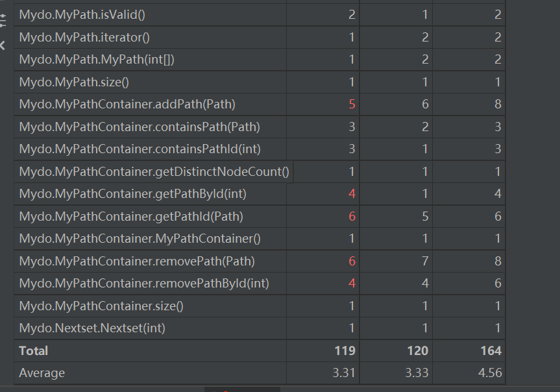Click MyPathContainer.getDistinctNodeCount() entry
Image resolution: width=560 pixels, height=392 pixels.
point(154,171)
